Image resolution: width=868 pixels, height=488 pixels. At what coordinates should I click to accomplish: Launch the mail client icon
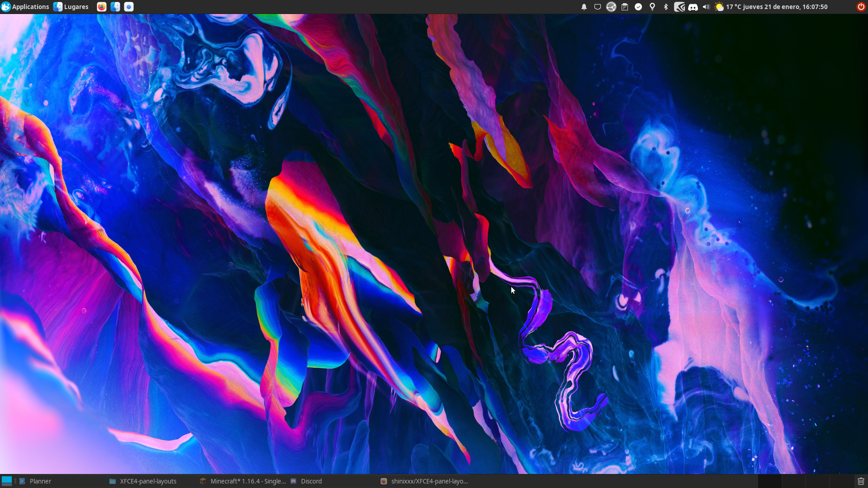pos(129,7)
